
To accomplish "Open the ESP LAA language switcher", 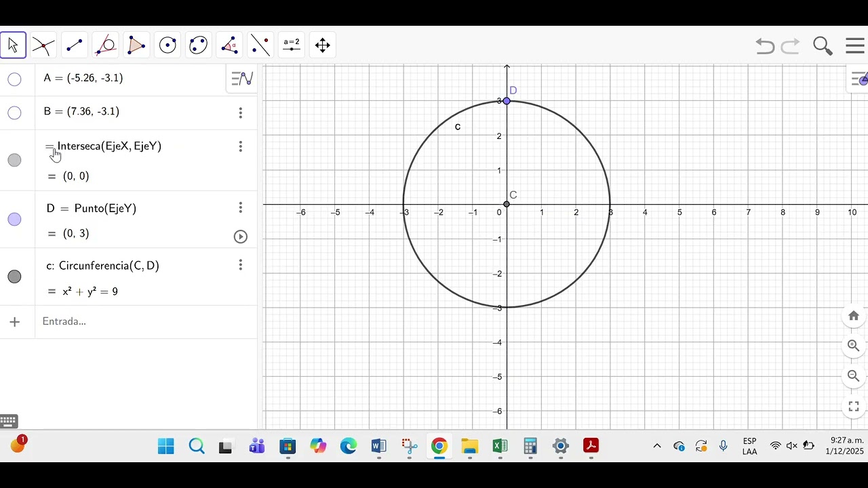I will pyautogui.click(x=749, y=447).
